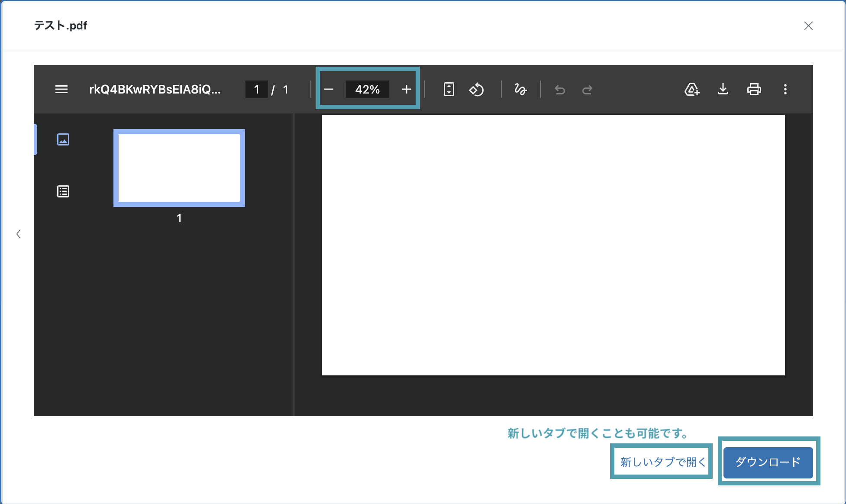The height and width of the screenshot is (504, 846).
Task: Redo the annotation
Action: 587,90
